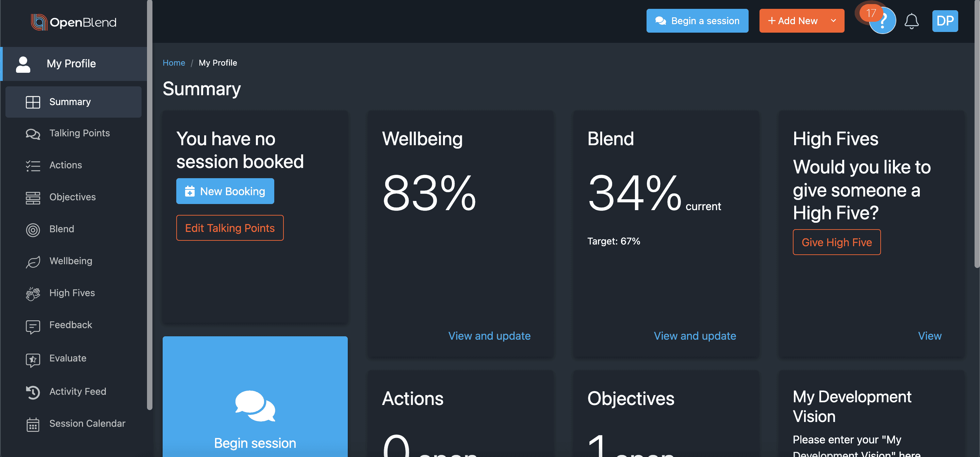Click the large Begin session tile

coord(255,396)
